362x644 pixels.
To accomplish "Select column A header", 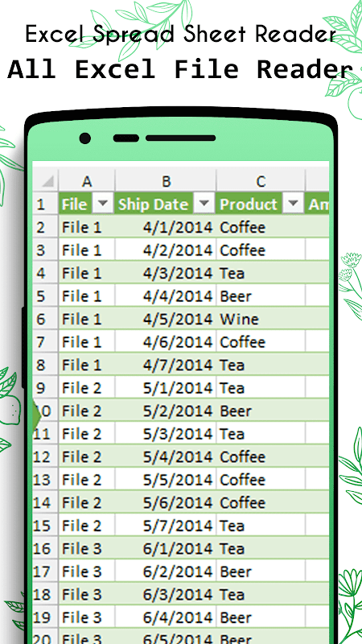I will click(87, 181).
